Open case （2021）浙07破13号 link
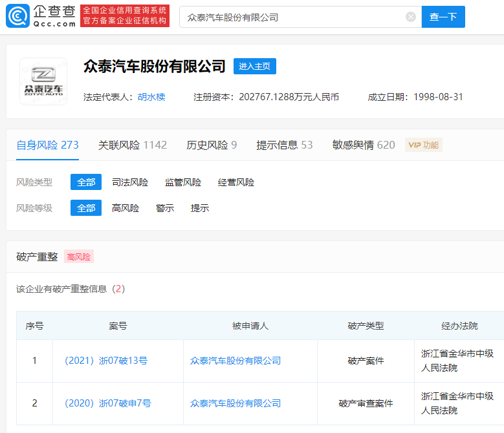Image resolution: width=504 pixels, height=433 pixels. click(106, 361)
